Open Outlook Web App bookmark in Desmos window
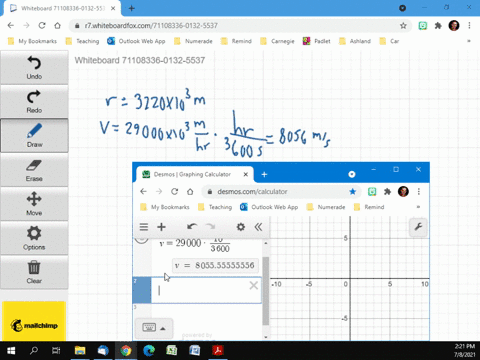Screen dimensions: 480x360 269,207
